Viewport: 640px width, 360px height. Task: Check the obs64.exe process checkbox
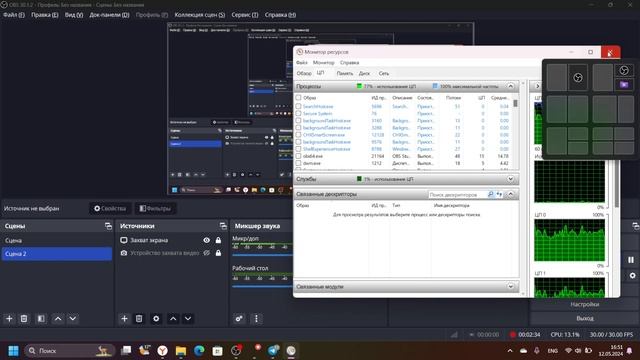click(x=298, y=156)
